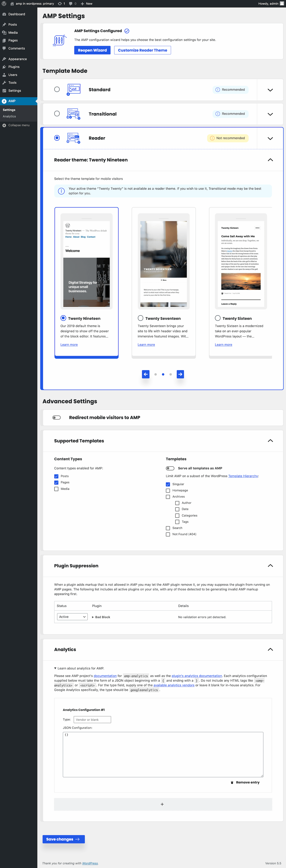Check the Media content type

[56, 489]
